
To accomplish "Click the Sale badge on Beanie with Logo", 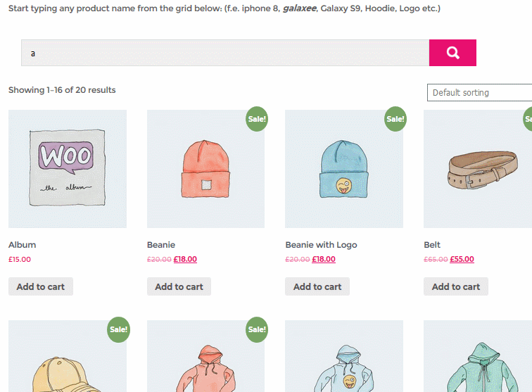I will coord(395,119).
